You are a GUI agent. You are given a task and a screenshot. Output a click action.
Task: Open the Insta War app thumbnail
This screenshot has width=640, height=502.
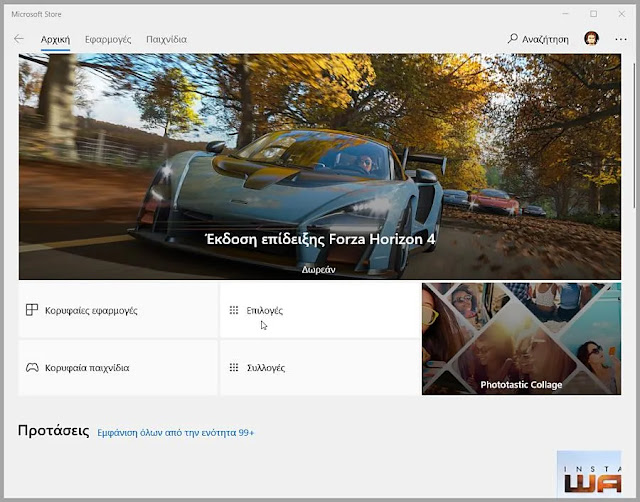589,473
